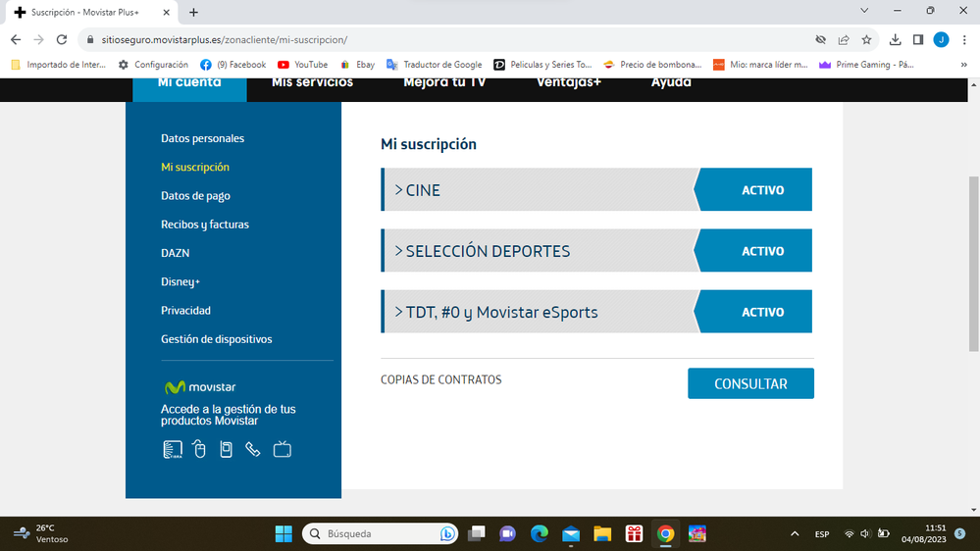Close the Suscripción - Movistar Plus+ tab
Screen dimensions: 980x551
pos(166,12)
